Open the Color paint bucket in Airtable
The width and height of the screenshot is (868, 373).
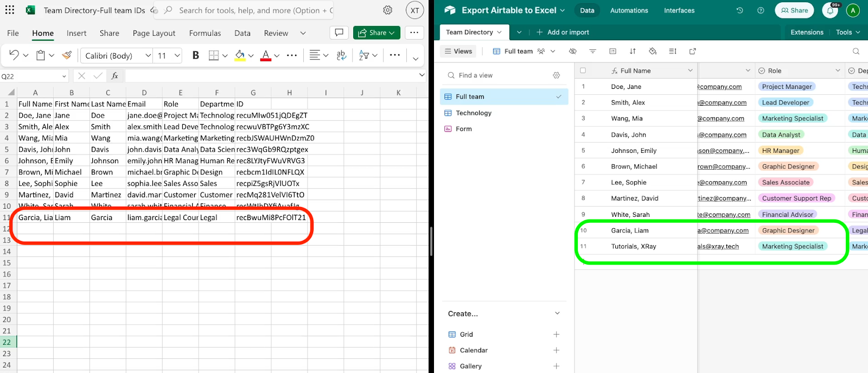click(x=653, y=51)
